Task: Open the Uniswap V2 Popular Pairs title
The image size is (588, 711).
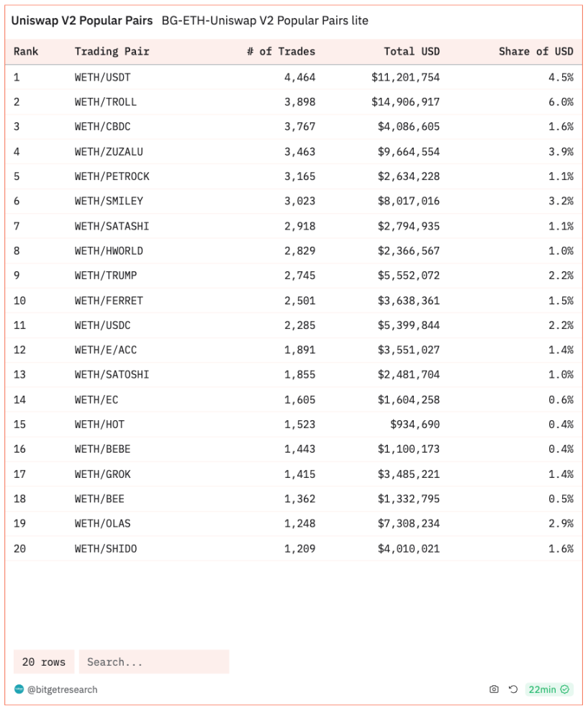Action: coord(82,20)
